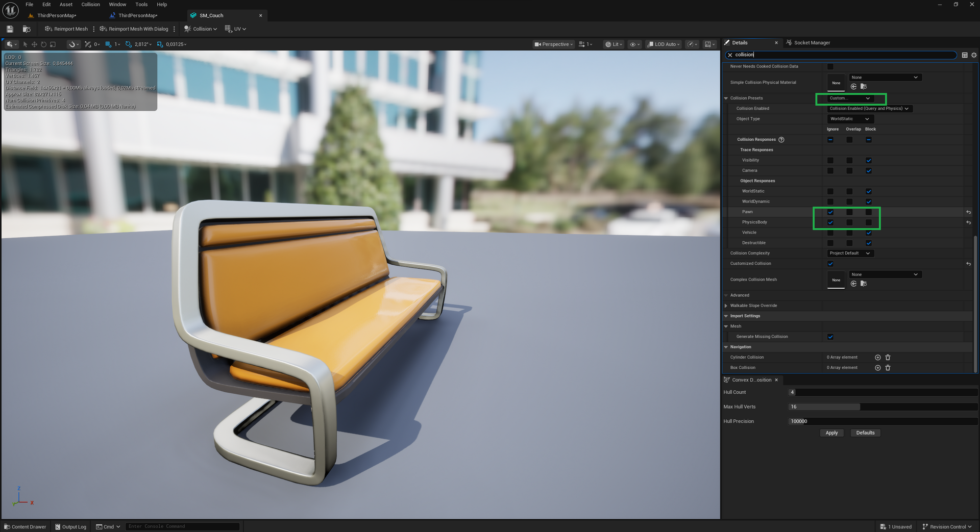Screen dimensions: 980x532
Task: Delete all Box Collision array elements
Action: 888,368
